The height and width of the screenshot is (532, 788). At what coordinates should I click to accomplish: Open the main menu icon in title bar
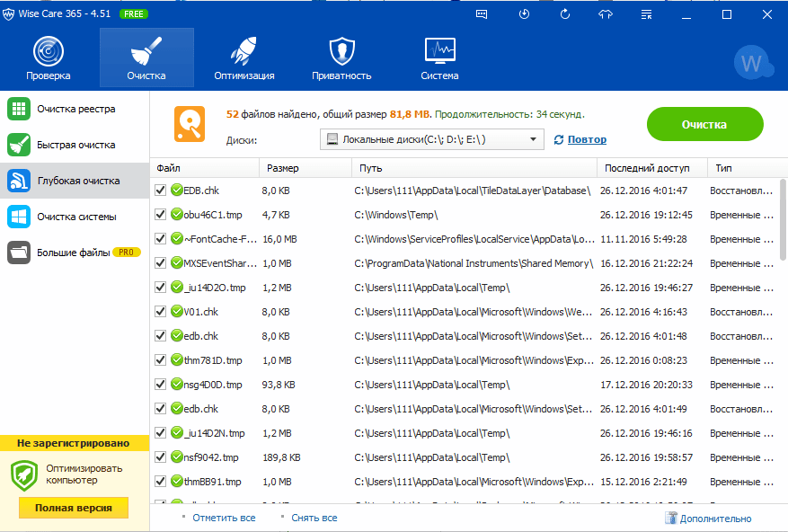(646, 14)
